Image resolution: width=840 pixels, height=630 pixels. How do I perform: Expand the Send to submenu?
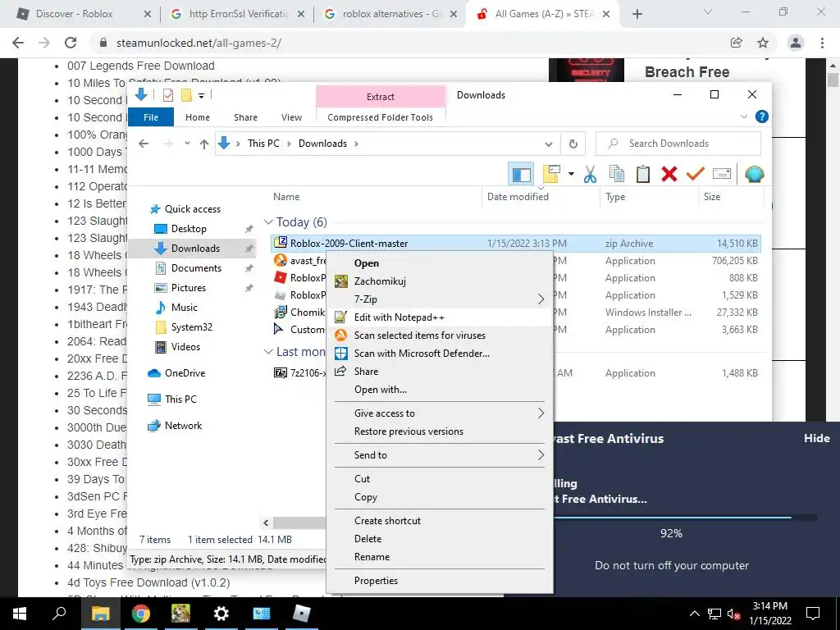[440, 454]
